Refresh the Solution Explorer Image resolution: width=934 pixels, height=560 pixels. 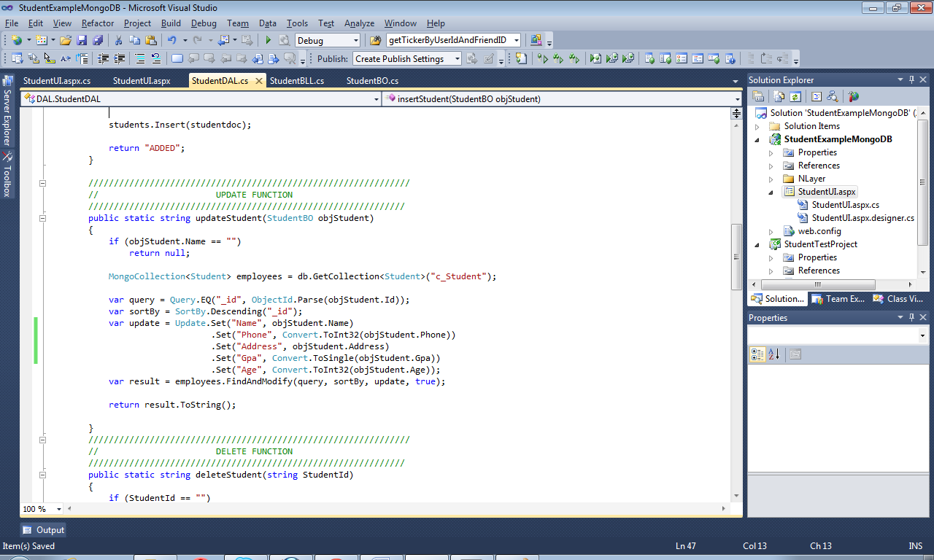(795, 96)
